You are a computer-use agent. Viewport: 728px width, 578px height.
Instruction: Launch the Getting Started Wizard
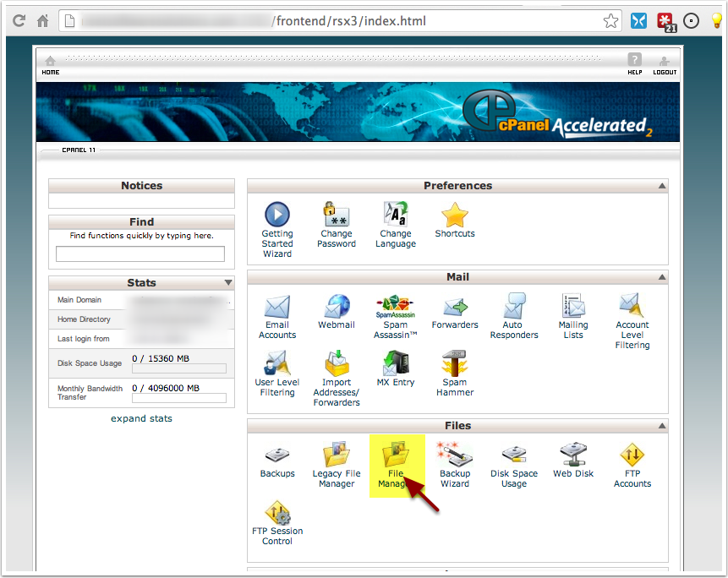click(277, 216)
